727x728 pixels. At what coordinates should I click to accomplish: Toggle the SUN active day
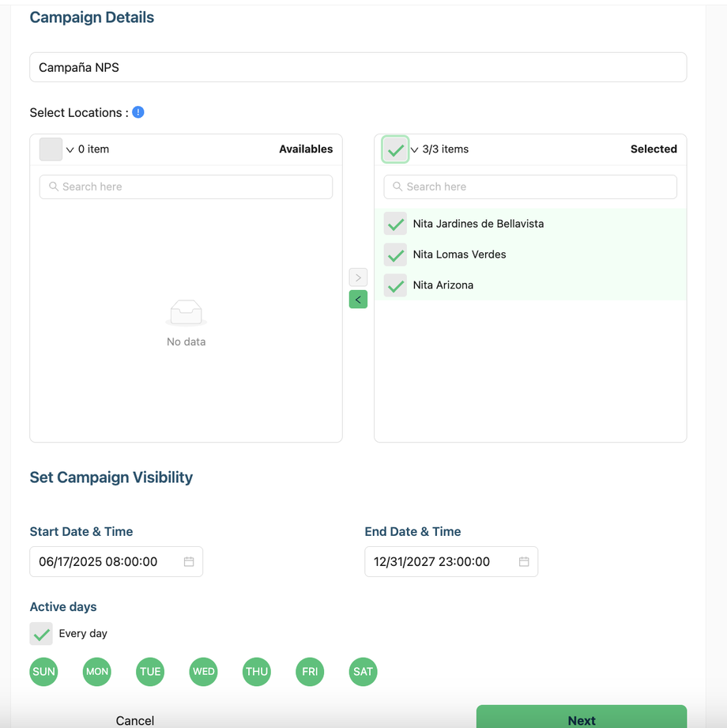[x=43, y=672]
